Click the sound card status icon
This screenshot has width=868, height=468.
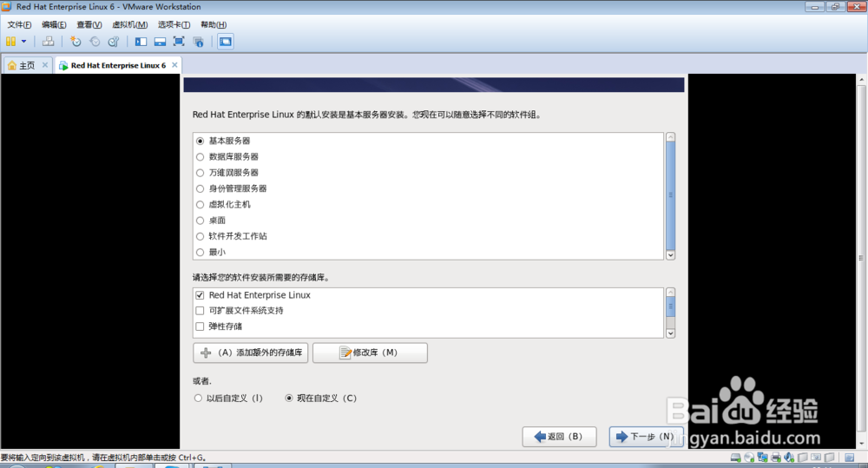coord(789,458)
